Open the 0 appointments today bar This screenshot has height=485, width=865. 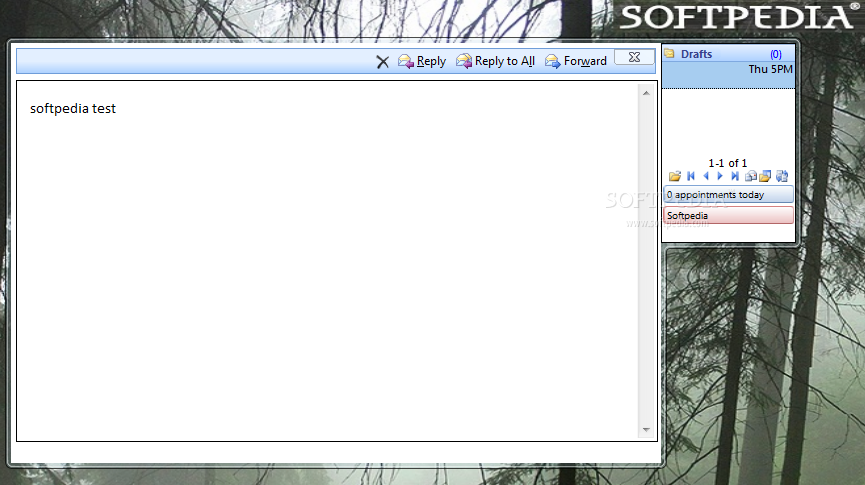728,195
